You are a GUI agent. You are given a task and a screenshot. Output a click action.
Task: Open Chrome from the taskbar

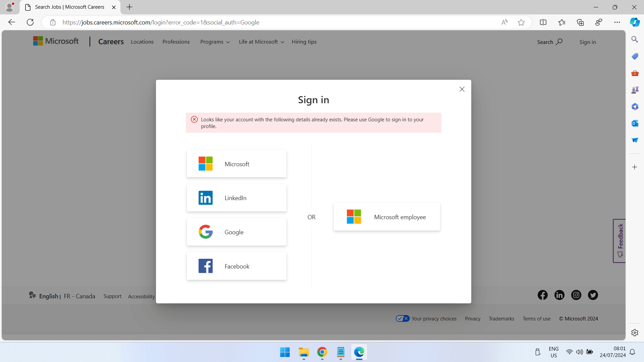[x=322, y=352]
